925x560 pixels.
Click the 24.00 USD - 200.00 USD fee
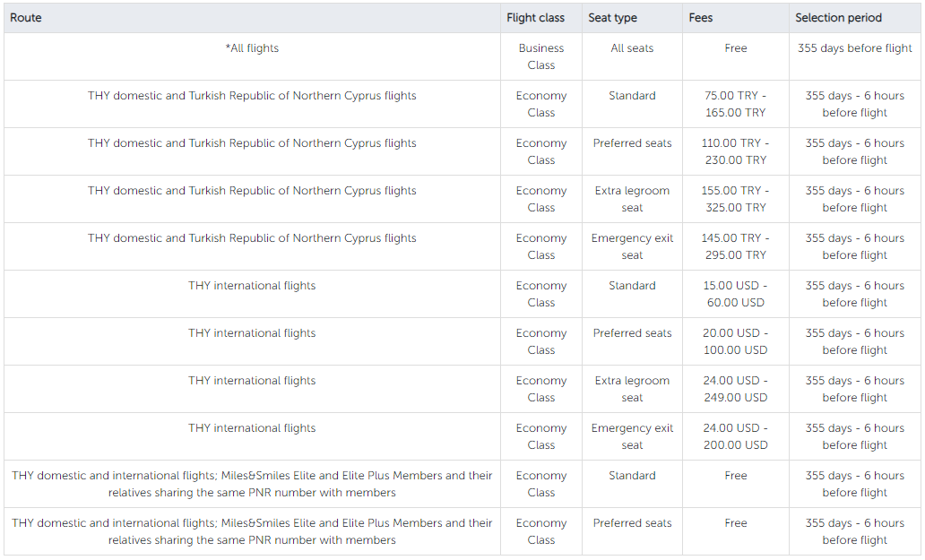(735, 436)
